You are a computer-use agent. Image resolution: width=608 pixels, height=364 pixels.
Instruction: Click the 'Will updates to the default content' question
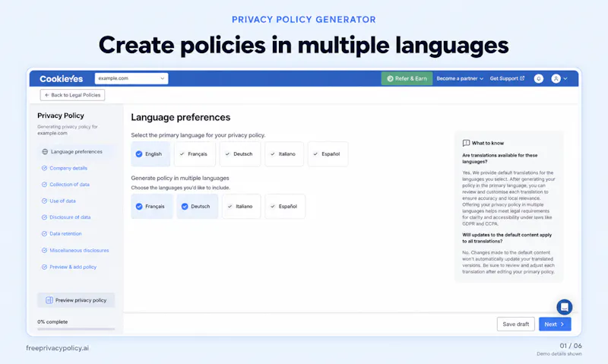(x=507, y=238)
